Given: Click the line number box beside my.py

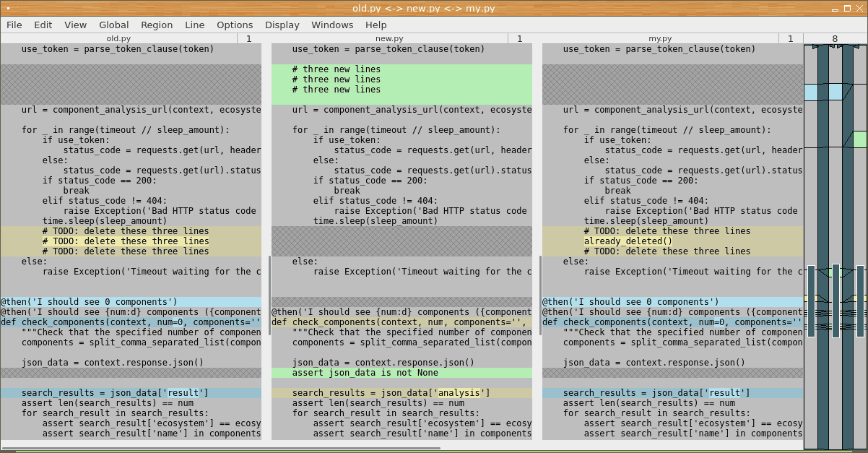Looking at the screenshot, I should [x=791, y=38].
